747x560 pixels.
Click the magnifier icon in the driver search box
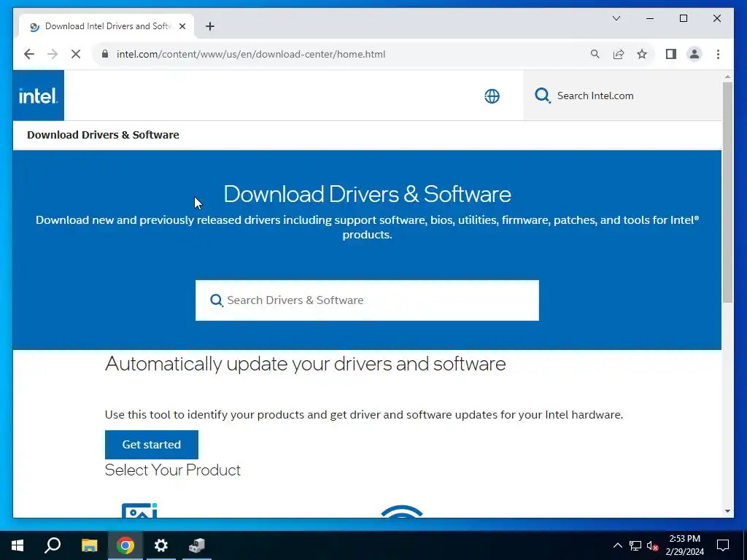(216, 300)
